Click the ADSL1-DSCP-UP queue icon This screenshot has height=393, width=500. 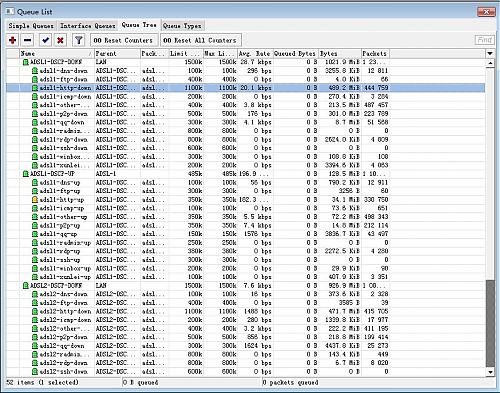coord(26,174)
